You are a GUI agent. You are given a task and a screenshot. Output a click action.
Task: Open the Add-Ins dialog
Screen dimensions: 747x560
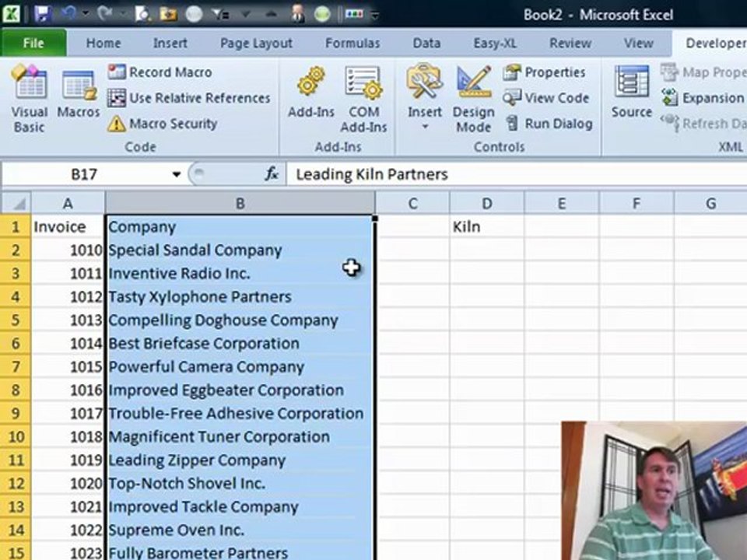tap(311, 93)
